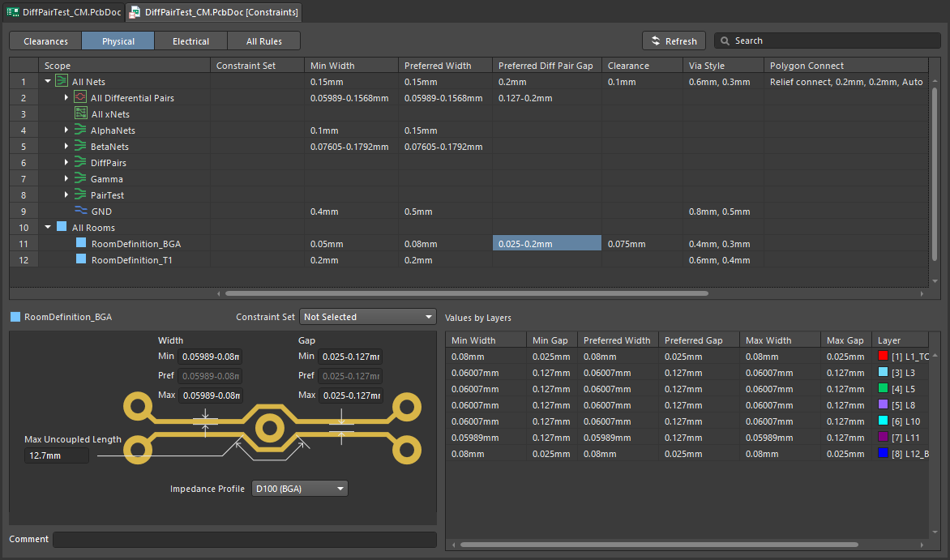950x560 pixels.
Task: Select the 0.025-0.2mm diff pair gap cell
Action: coord(547,243)
